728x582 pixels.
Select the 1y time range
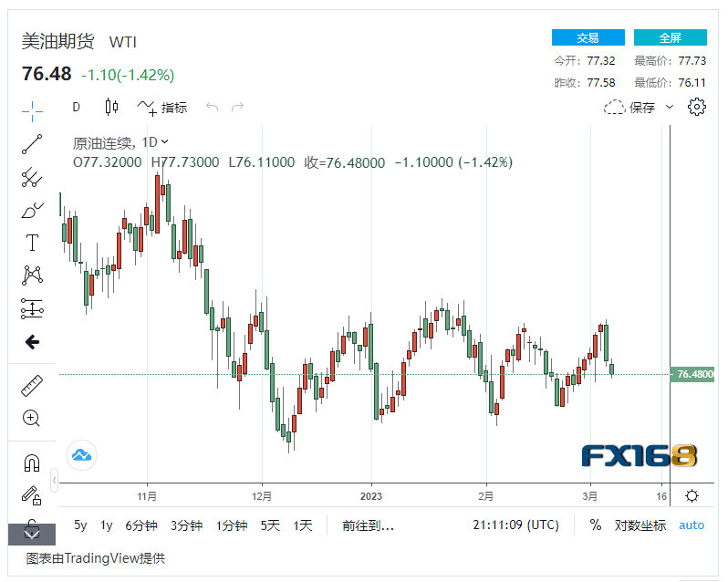click(107, 525)
